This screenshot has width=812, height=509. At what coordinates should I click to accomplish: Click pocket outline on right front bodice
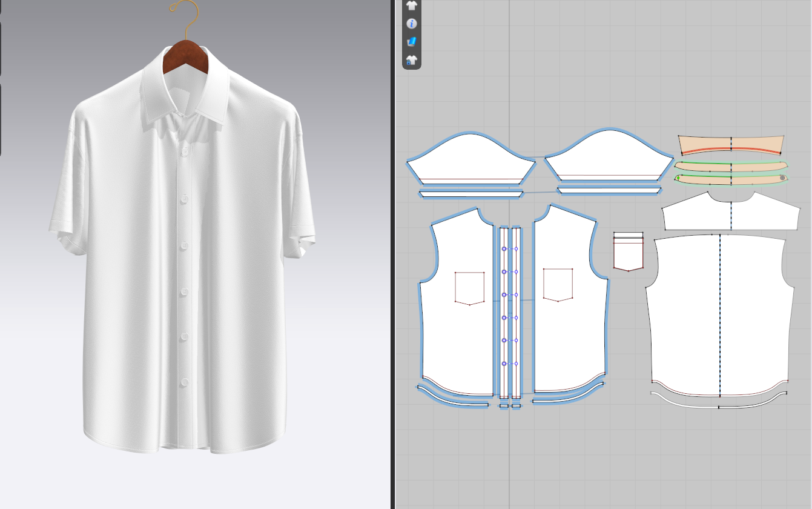pyautogui.click(x=558, y=284)
